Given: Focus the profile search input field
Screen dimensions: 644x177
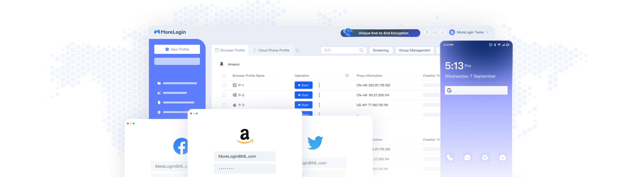Looking at the screenshot, I should coord(343,50).
